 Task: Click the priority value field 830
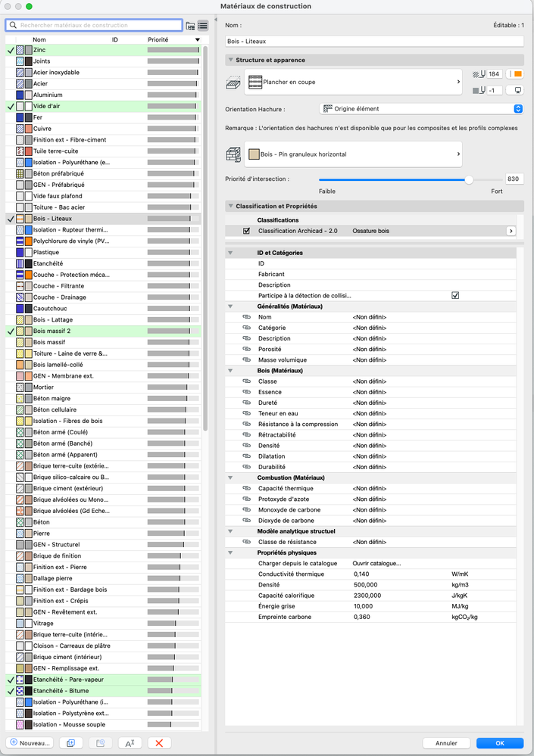[x=514, y=179]
